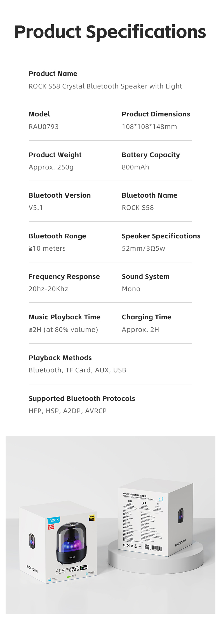Click the small speaker on right box side
Image resolution: width=221 pixels, height=644 pixels.
pyautogui.click(x=181, y=516)
